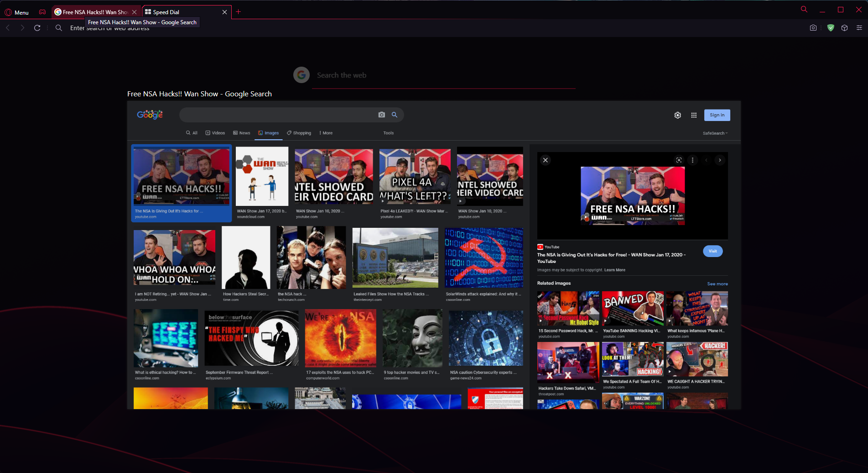Image resolution: width=868 pixels, height=473 pixels.
Task: Open the FINSPY WHO HACKED ME image
Action: [252, 338]
